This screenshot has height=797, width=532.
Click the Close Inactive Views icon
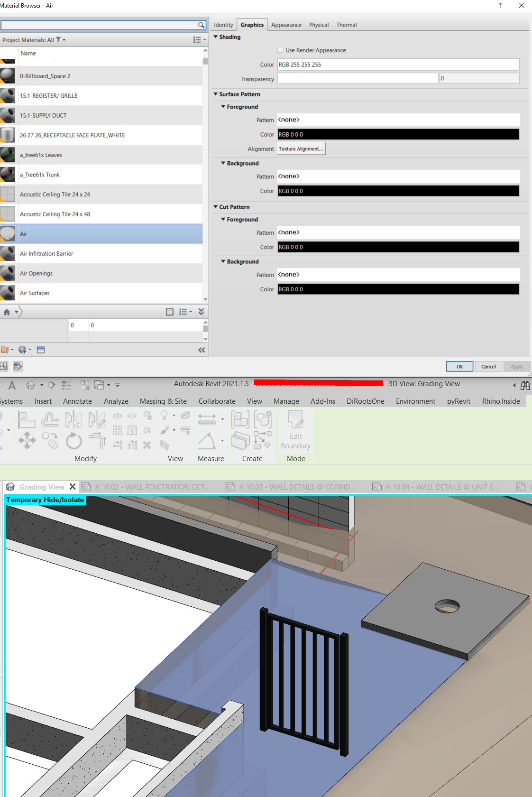click(85, 385)
